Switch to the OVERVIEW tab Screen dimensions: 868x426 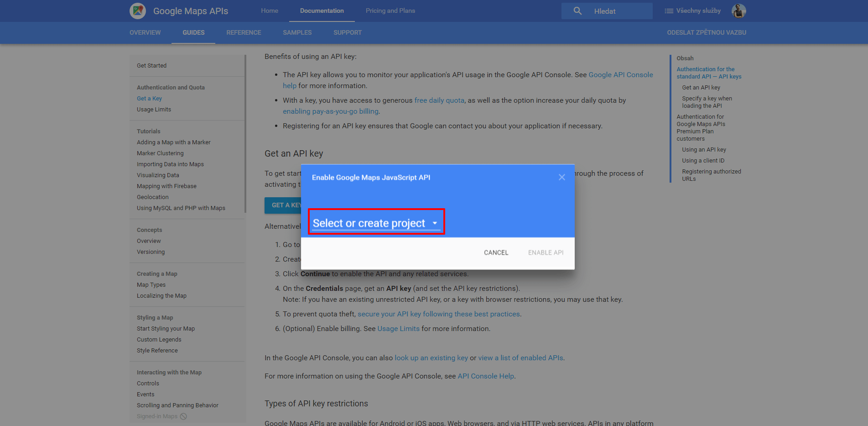(x=145, y=32)
